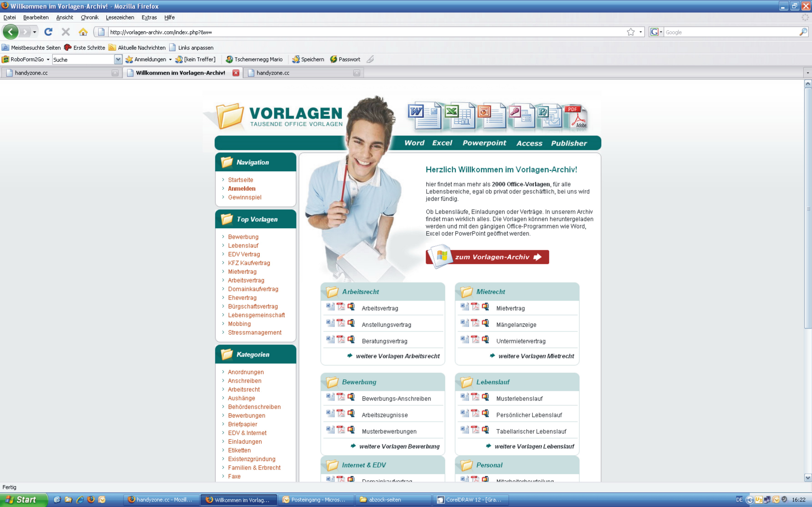Viewport: 812px width, 507px height.
Task: Select Powerpoint in the green header bar
Action: (x=484, y=143)
